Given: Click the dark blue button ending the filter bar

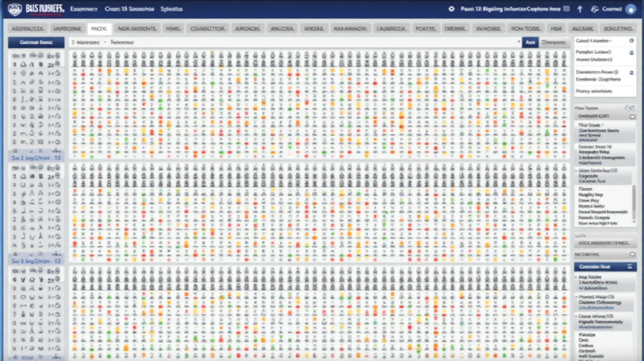Looking at the screenshot, I should coord(530,42).
